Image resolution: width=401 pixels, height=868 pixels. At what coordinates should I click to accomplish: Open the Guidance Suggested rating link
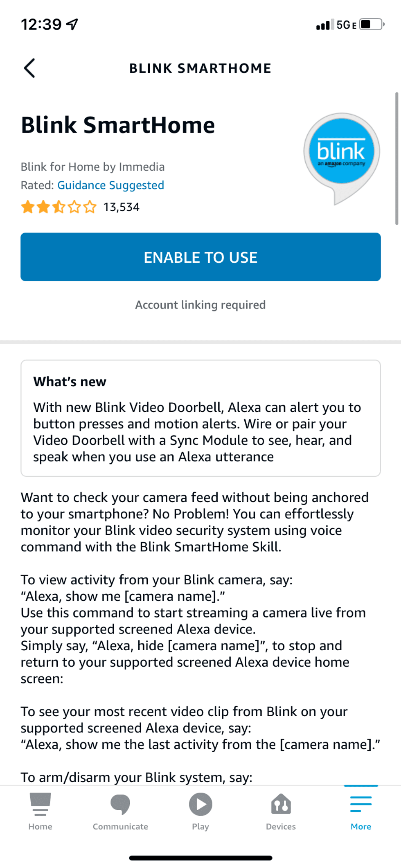pyautogui.click(x=110, y=185)
